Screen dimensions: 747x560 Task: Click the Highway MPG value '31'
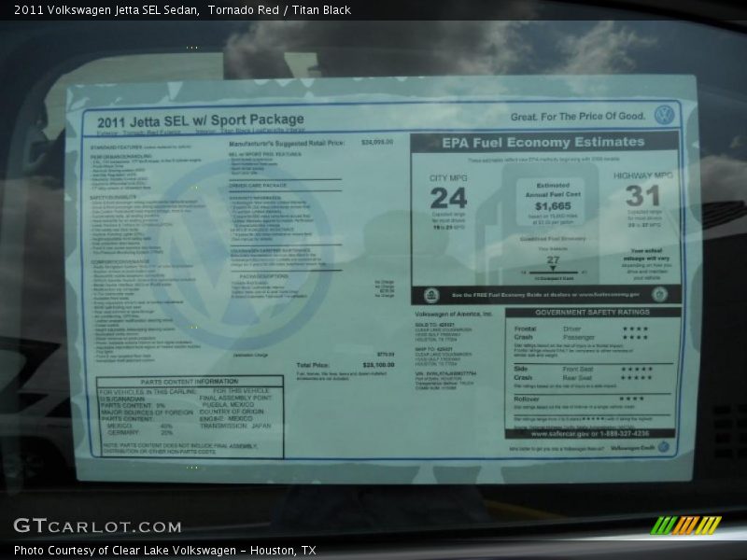642,195
